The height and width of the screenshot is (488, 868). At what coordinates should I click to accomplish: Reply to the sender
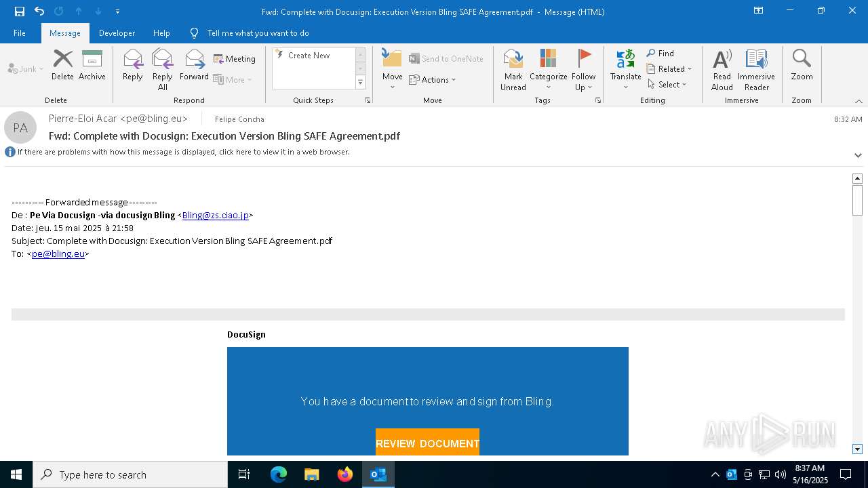pos(133,65)
